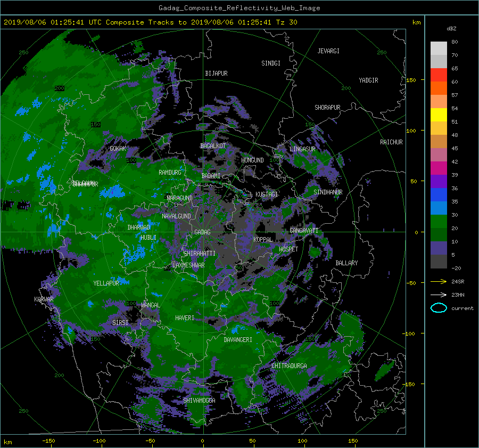
Task: Click the BALLARY city label
Action: click(x=346, y=263)
